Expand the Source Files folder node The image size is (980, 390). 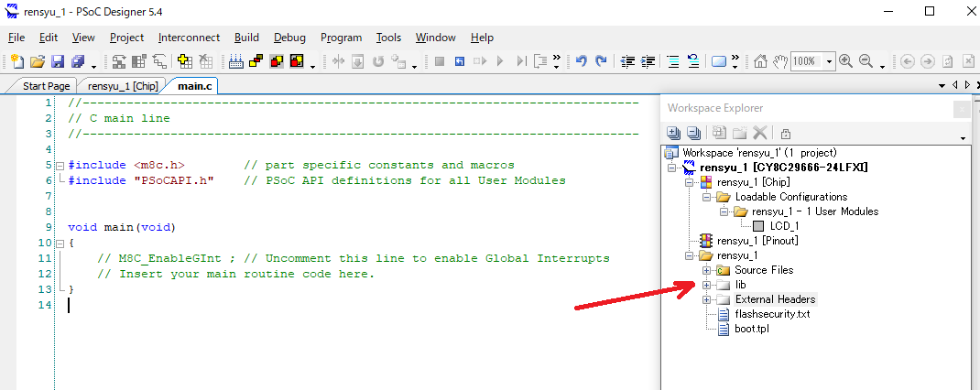point(706,271)
